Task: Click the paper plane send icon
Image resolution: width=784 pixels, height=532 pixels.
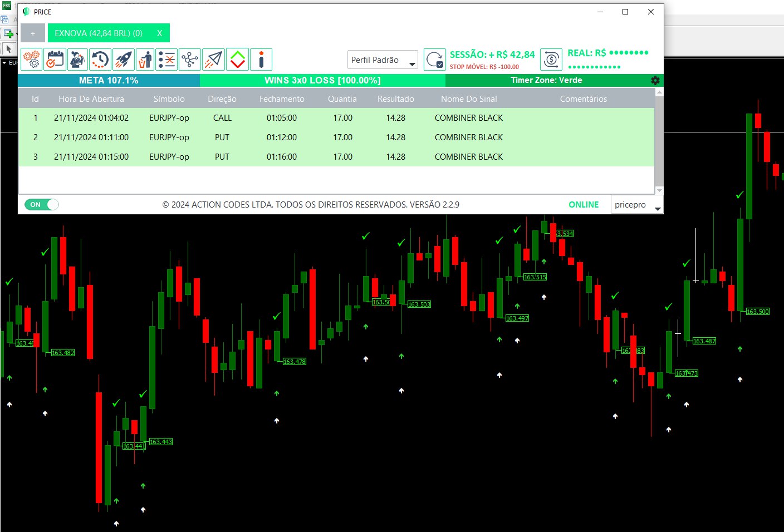Action: click(x=213, y=60)
